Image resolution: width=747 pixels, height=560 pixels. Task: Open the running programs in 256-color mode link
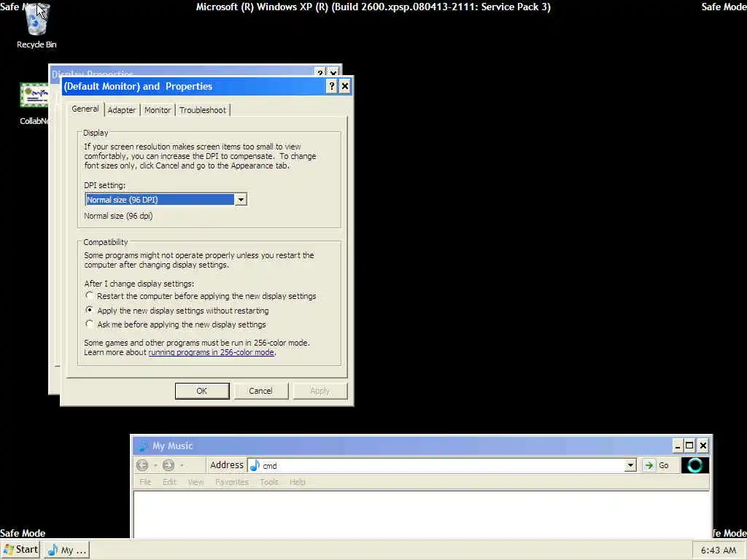pos(211,352)
